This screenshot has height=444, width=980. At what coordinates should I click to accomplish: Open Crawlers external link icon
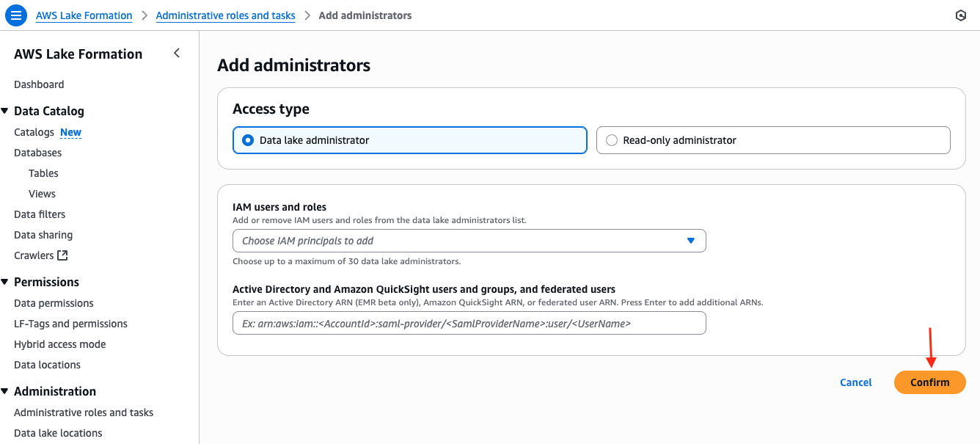coord(62,255)
